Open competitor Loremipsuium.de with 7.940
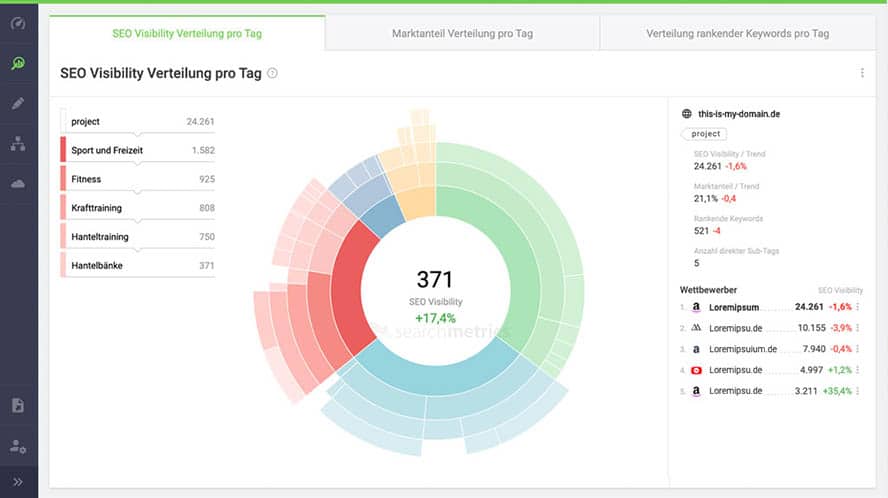The width and height of the screenshot is (888, 498). point(742,349)
